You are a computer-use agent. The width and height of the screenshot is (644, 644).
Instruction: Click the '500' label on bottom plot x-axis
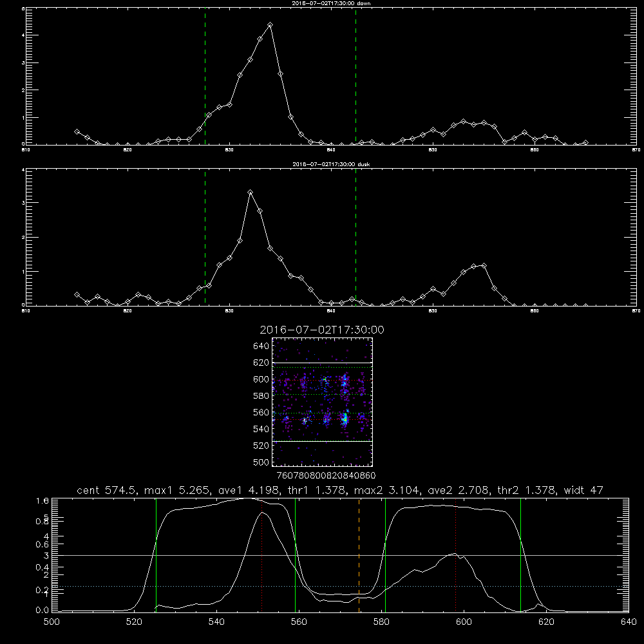tap(52, 622)
